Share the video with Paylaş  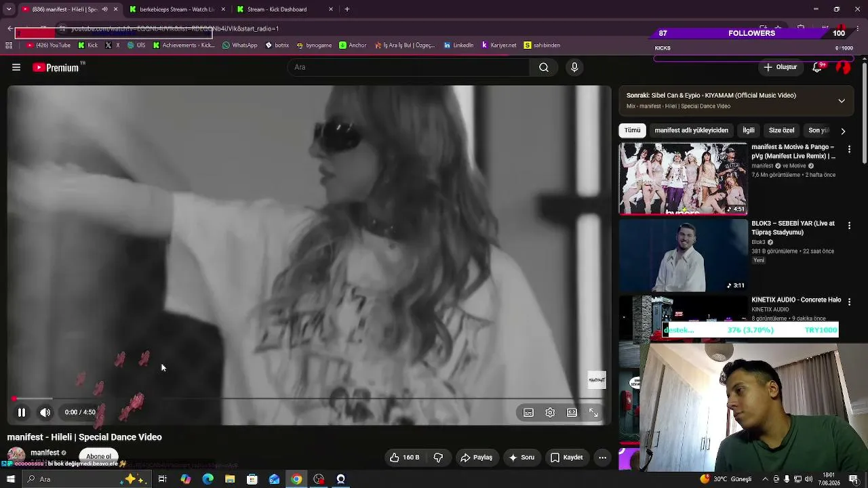[477, 457]
